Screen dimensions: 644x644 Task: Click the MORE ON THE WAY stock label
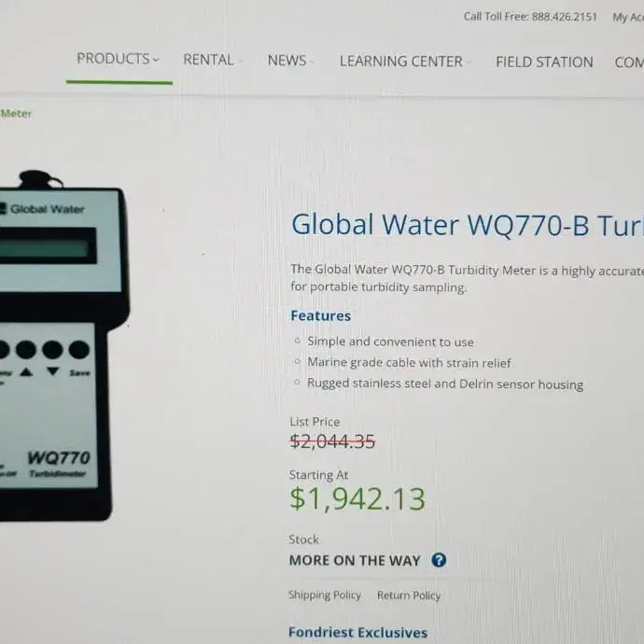tap(355, 560)
